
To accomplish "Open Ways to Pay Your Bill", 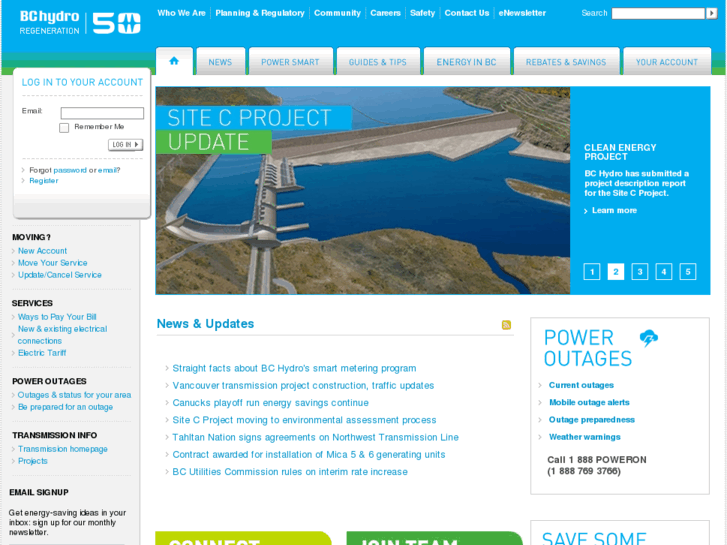I will tap(57, 317).
